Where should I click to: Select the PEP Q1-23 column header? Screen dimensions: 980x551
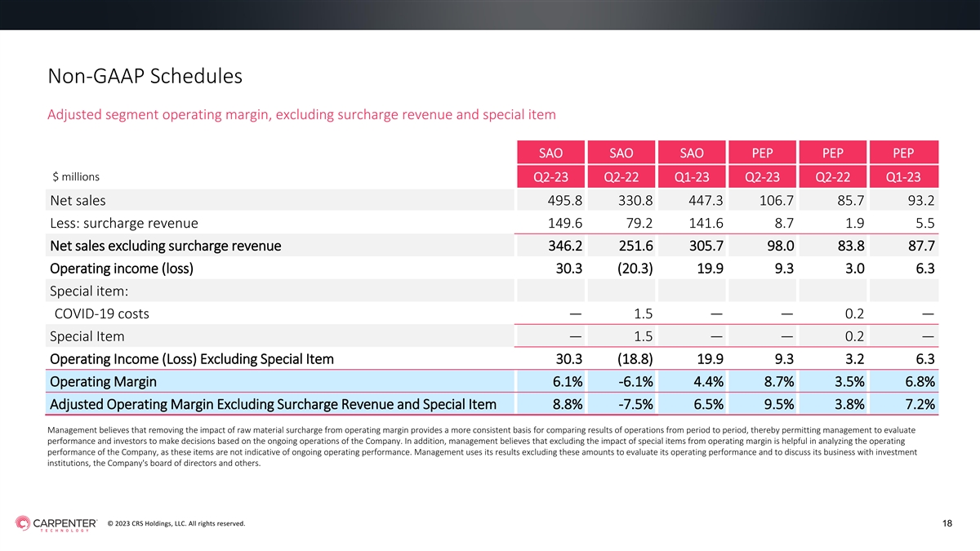click(903, 165)
